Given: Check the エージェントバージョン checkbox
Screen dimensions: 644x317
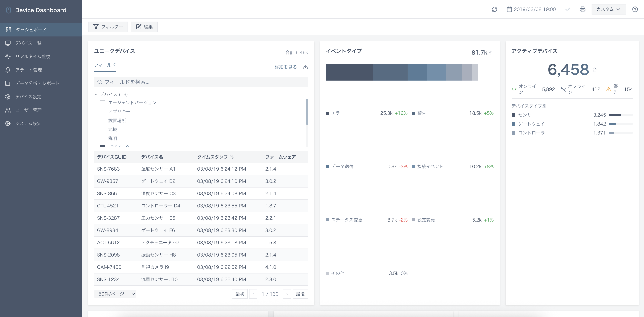Looking at the screenshot, I should click(102, 103).
